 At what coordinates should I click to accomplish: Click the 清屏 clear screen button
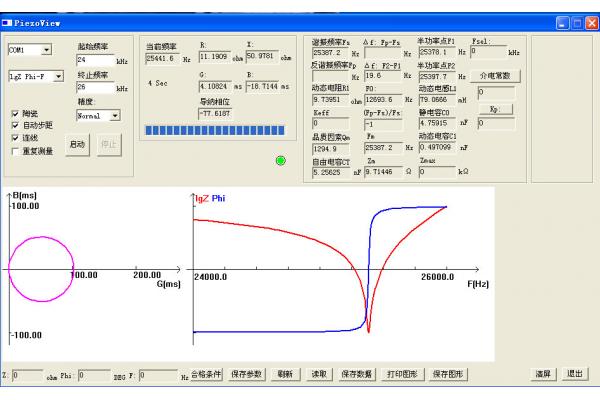coord(543,374)
